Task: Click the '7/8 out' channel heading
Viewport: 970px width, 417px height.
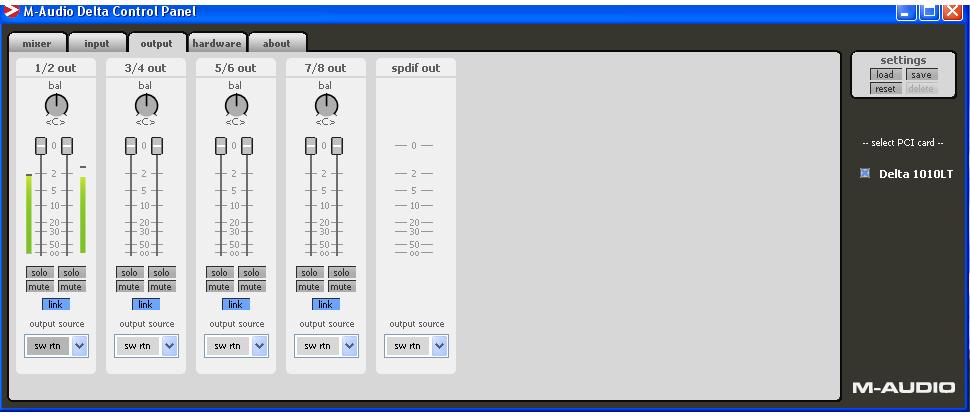Action: 326,68
